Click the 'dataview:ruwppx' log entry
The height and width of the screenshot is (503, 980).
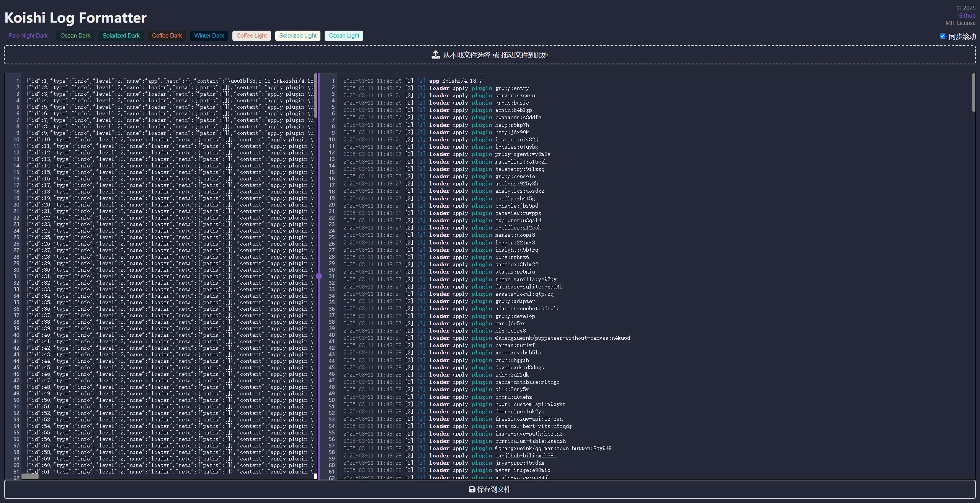tap(442, 213)
